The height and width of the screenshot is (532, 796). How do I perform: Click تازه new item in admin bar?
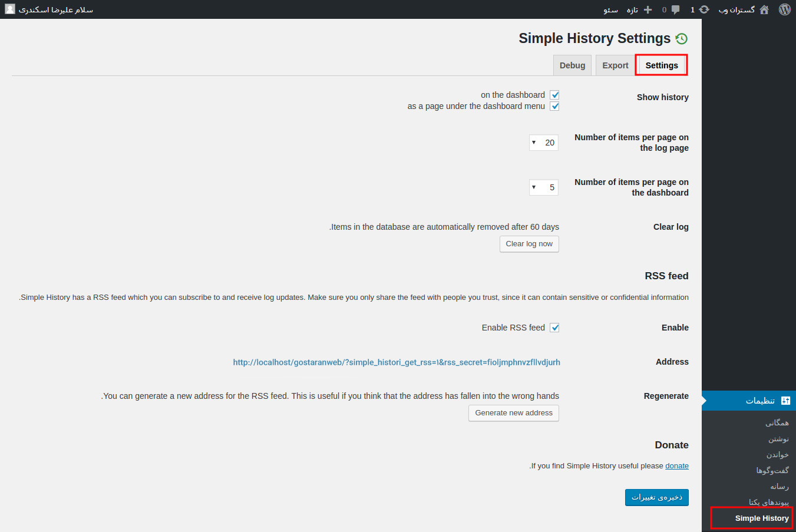point(632,9)
